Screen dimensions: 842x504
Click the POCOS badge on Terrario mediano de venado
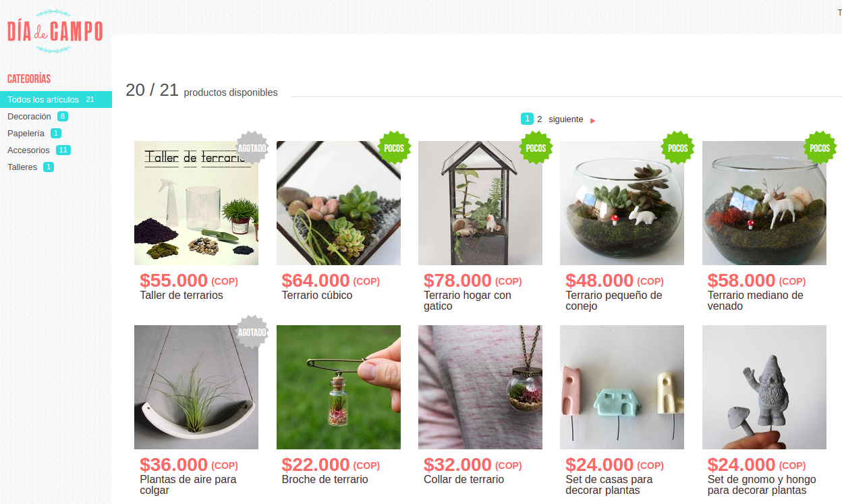(x=820, y=148)
